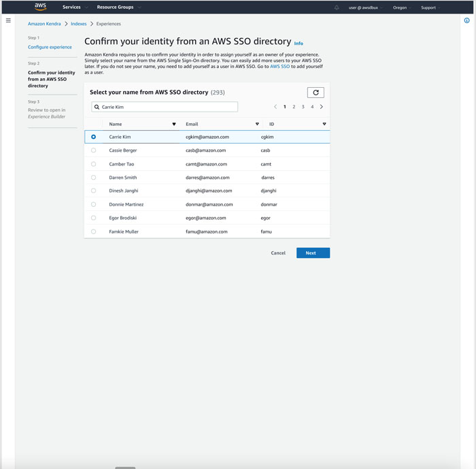
Task: Go to page 2
Action: click(294, 107)
